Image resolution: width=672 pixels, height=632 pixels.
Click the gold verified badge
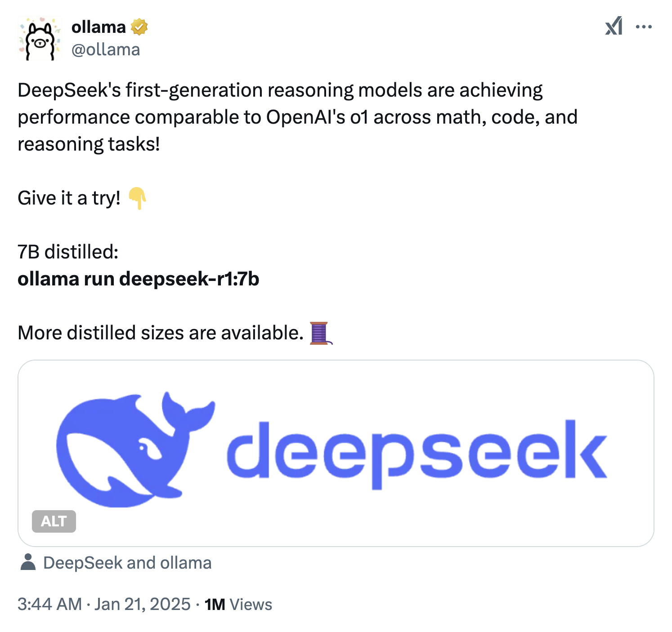pyautogui.click(x=139, y=27)
